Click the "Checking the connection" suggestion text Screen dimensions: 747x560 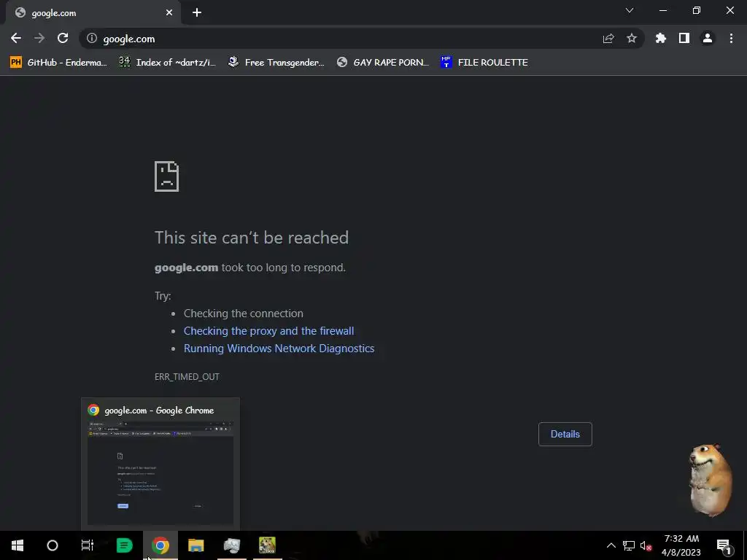click(x=244, y=314)
